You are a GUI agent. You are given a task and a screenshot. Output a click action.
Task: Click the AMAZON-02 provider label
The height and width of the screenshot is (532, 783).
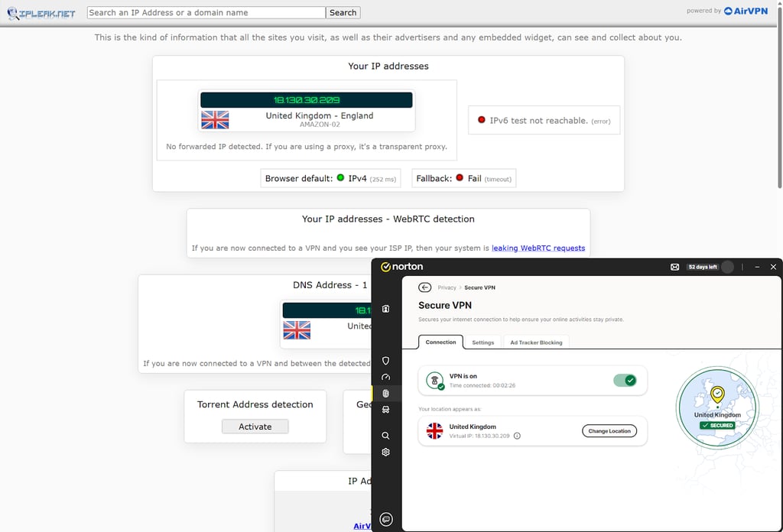(320, 125)
